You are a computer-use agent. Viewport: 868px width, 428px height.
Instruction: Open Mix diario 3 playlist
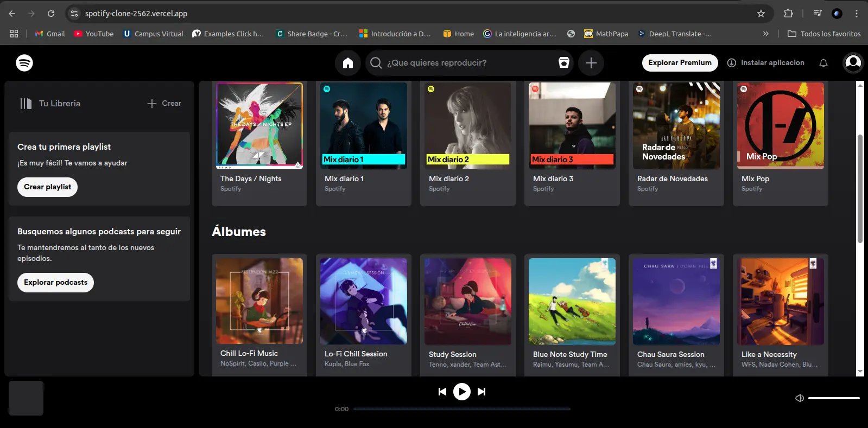(572, 144)
